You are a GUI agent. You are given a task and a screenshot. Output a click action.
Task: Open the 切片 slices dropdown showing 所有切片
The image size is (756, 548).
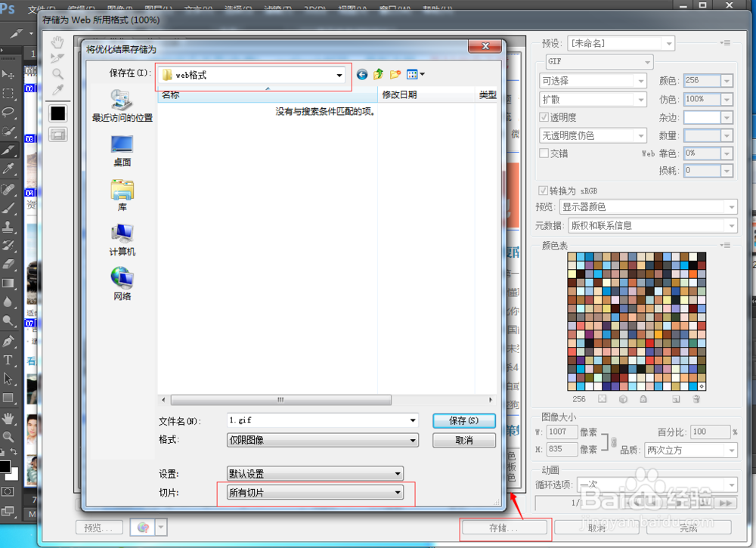(314, 492)
